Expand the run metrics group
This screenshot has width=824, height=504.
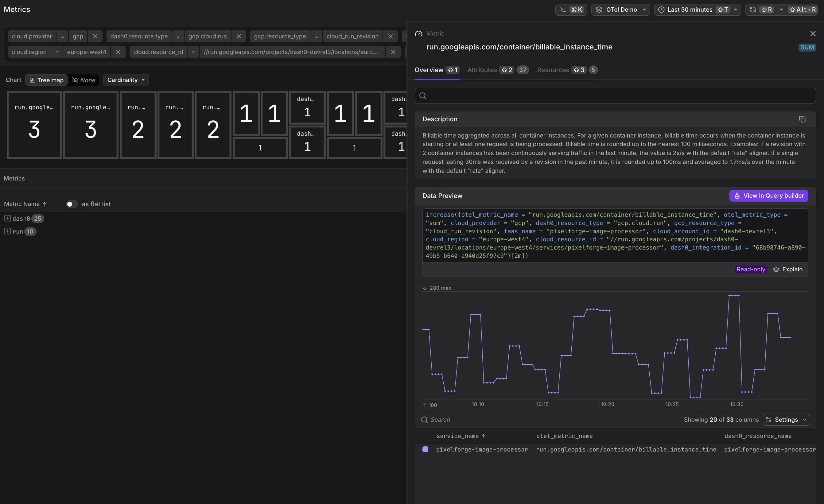pyautogui.click(x=7, y=231)
